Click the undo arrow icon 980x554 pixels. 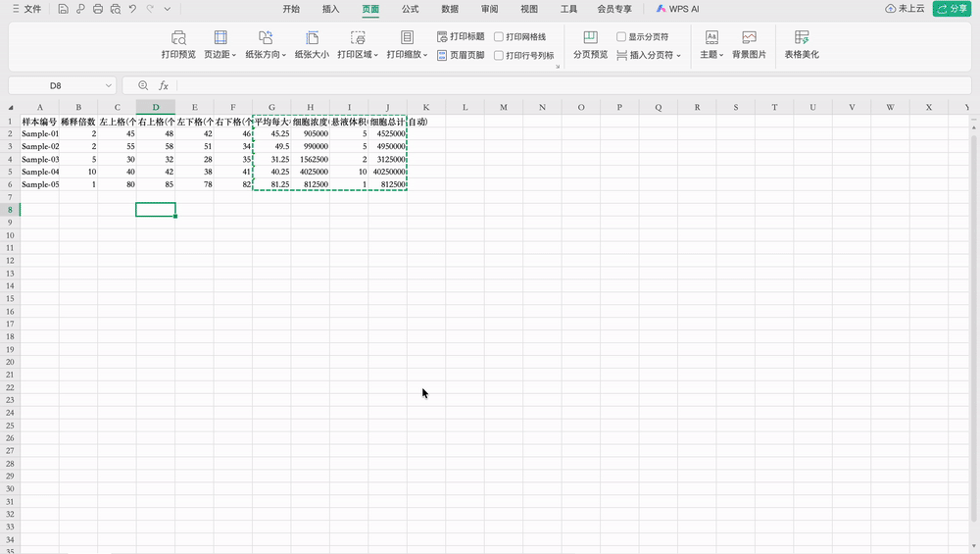coord(132,9)
